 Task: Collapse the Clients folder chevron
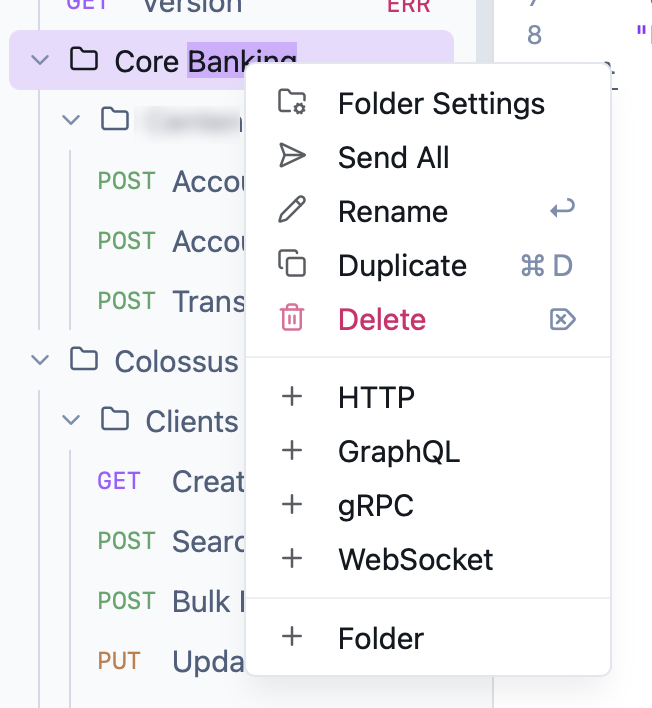(x=71, y=420)
